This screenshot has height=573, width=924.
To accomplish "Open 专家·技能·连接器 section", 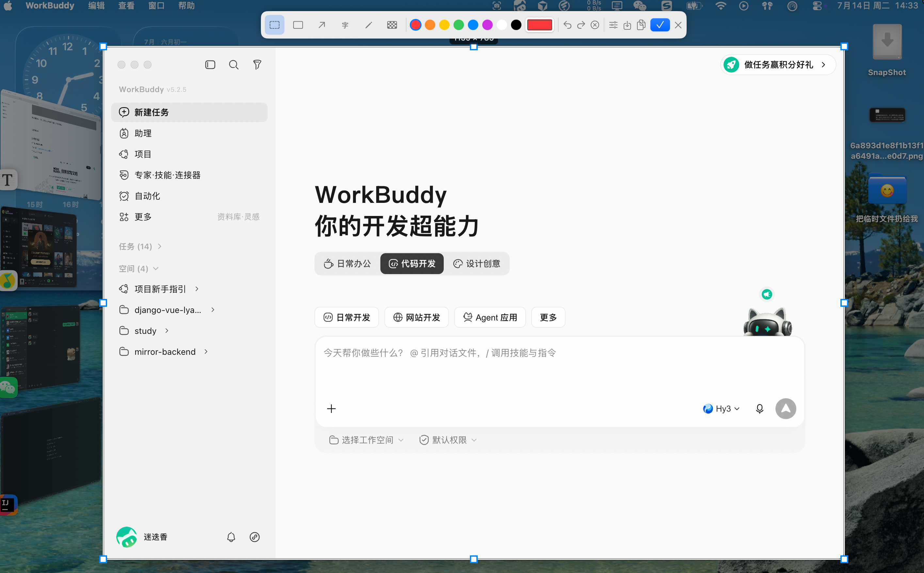I will 189,175.
